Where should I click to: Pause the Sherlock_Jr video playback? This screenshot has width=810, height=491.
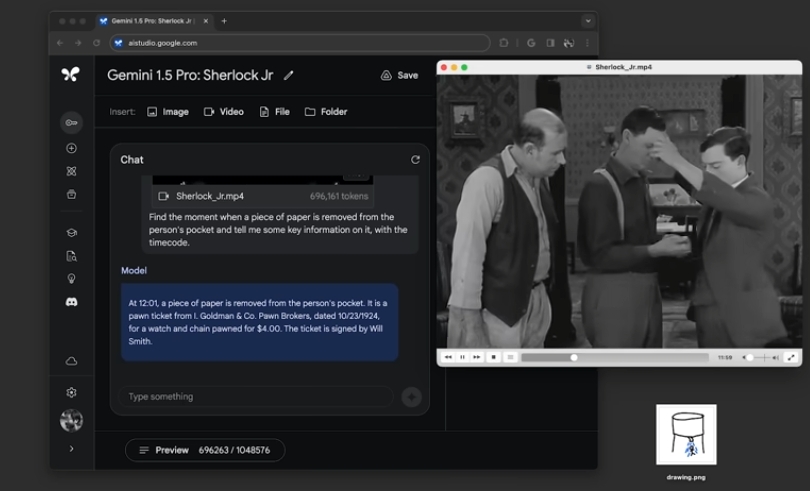pyautogui.click(x=462, y=357)
